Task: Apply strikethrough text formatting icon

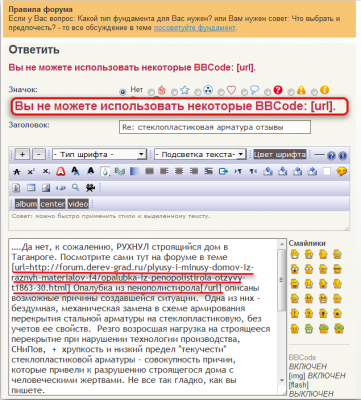Action: pos(16,172)
